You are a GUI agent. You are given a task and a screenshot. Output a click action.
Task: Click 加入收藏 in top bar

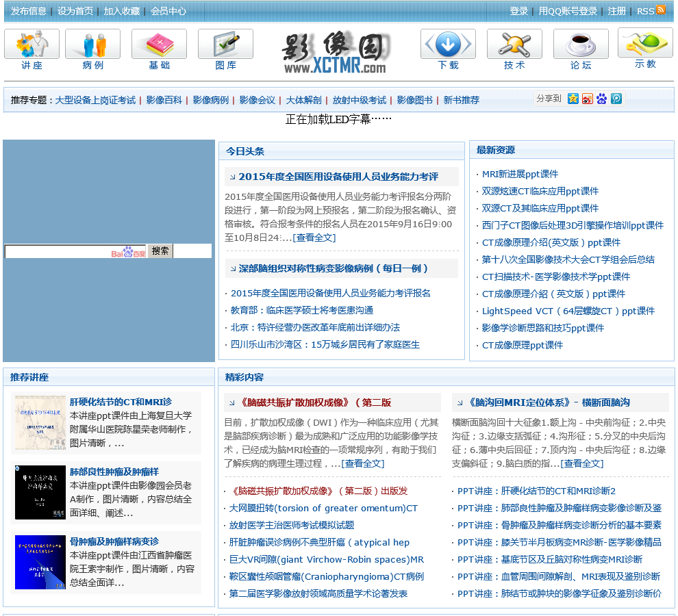click(x=121, y=11)
